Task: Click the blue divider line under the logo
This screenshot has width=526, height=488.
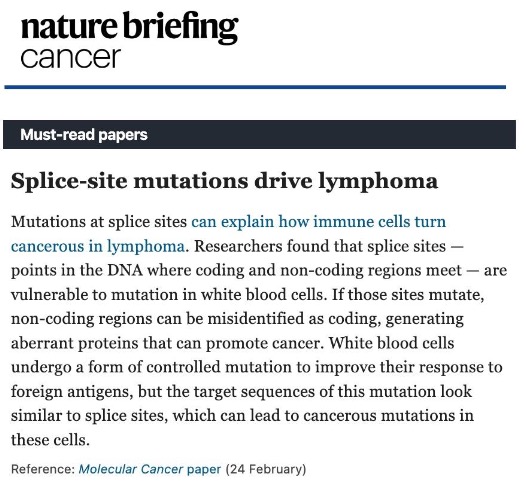Action: pos(255,87)
